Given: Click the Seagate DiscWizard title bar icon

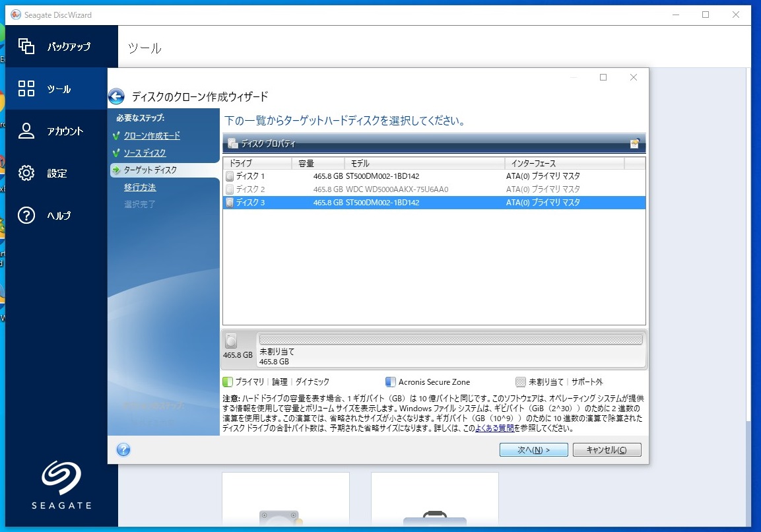Looking at the screenshot, I should tap(16, 15).
